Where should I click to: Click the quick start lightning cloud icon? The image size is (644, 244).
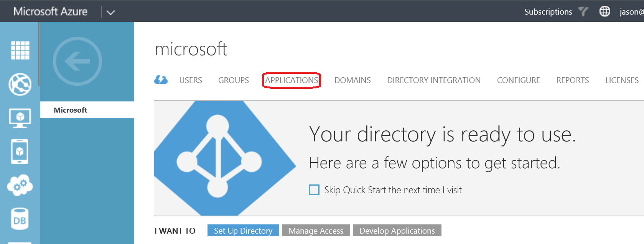[x=161, y=80]
